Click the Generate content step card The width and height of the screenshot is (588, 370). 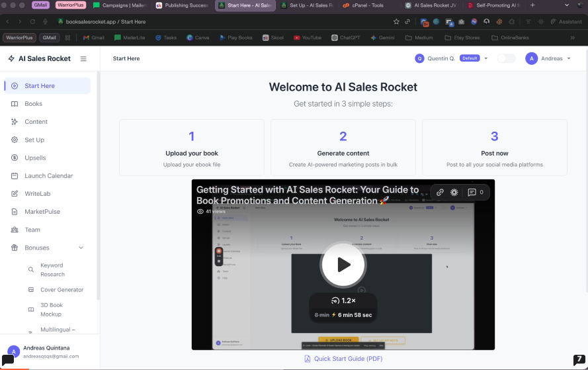coord(343,148)
